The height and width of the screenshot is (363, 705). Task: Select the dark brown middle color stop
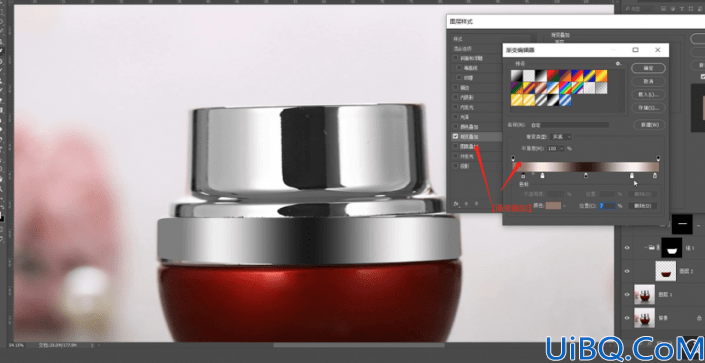[x=586, y=176]
